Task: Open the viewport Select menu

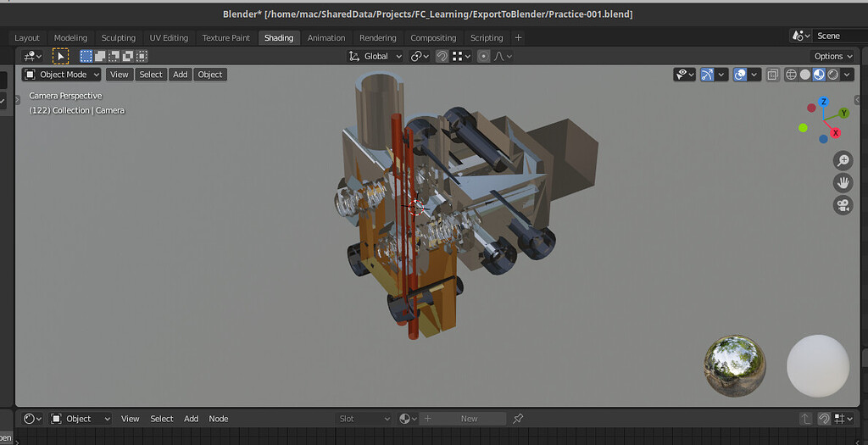Action: point(151,75)
